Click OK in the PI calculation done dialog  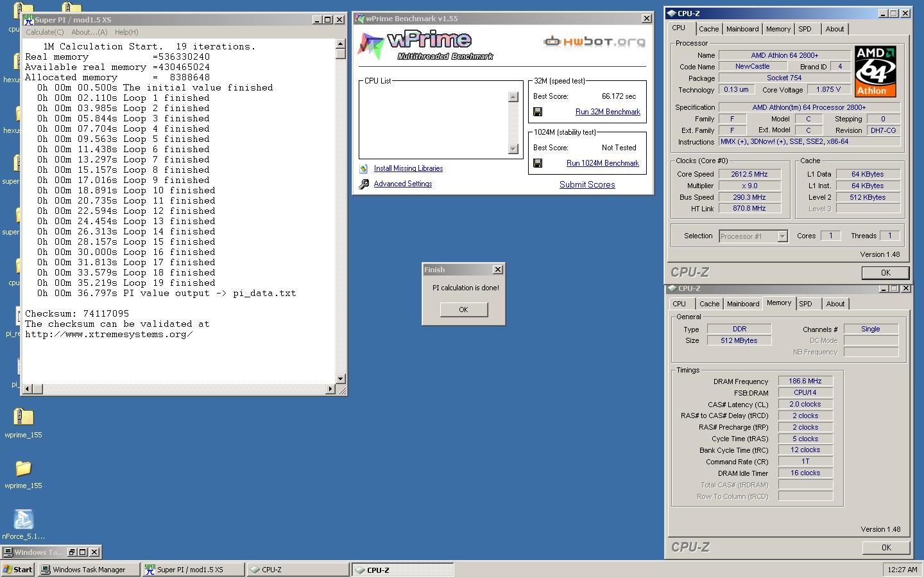click(x=463, y=310)
